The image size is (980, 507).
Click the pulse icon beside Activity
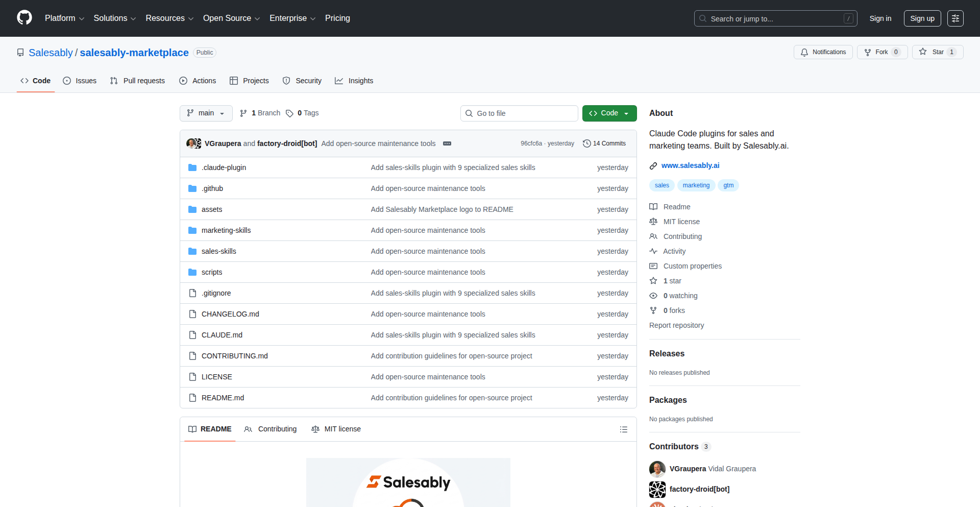pyautogui.click(x=653, y=251)
